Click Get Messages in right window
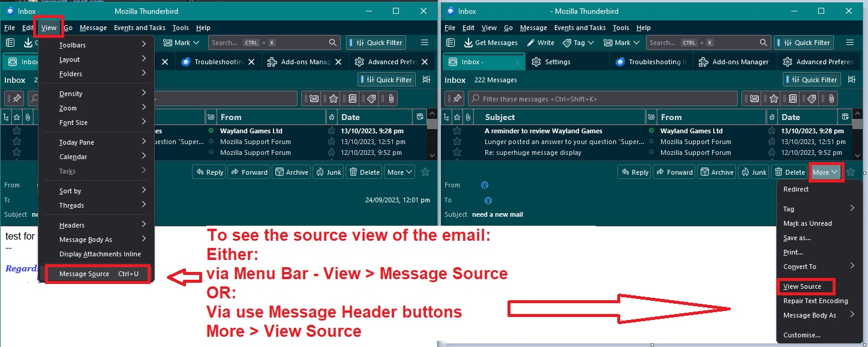868x347 pixels. [491, 43]
